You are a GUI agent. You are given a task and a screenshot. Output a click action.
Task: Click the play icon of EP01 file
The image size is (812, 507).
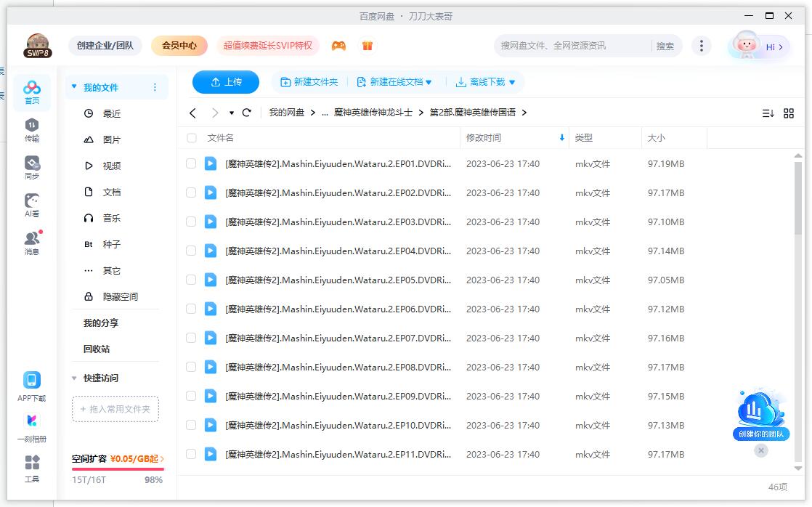point(210,163)
